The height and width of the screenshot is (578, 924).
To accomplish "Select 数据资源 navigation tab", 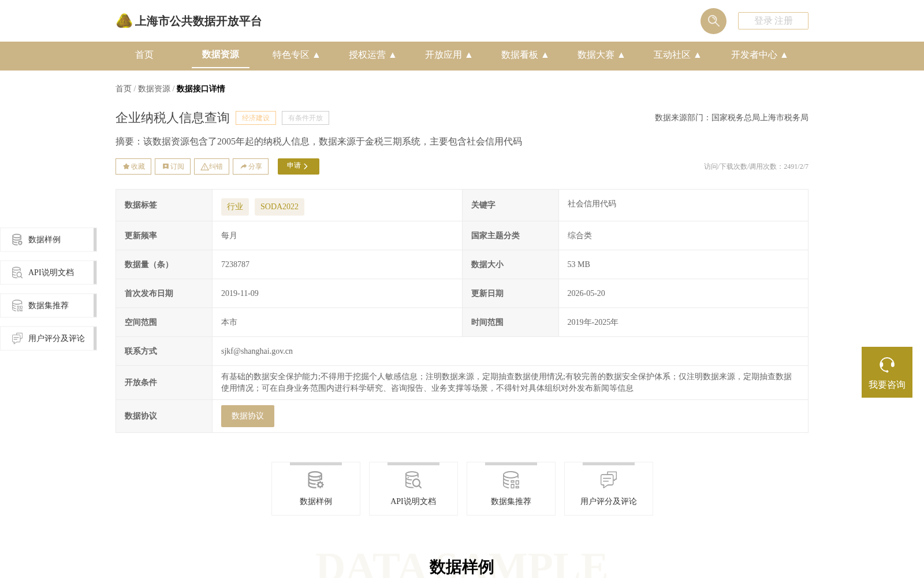I will (221, 54).
